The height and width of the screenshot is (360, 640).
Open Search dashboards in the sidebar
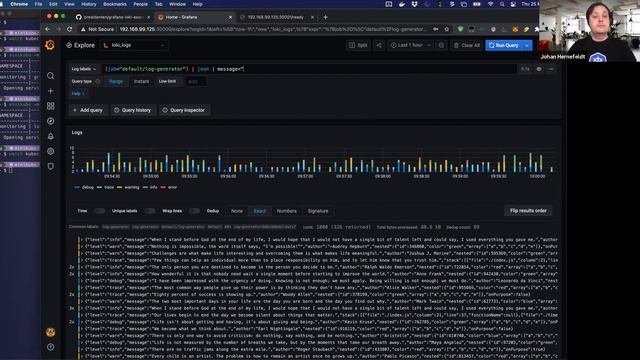tap(50, 76)
